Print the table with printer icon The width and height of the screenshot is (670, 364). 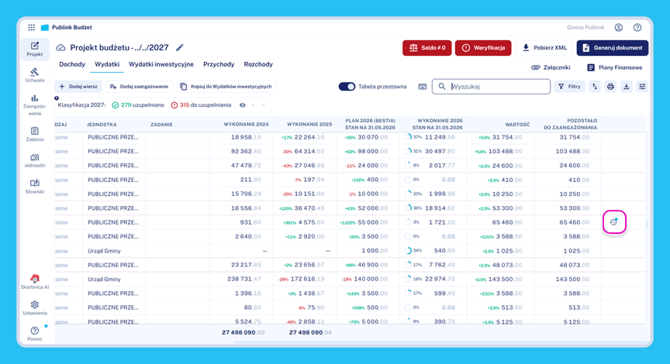point(611,87)
